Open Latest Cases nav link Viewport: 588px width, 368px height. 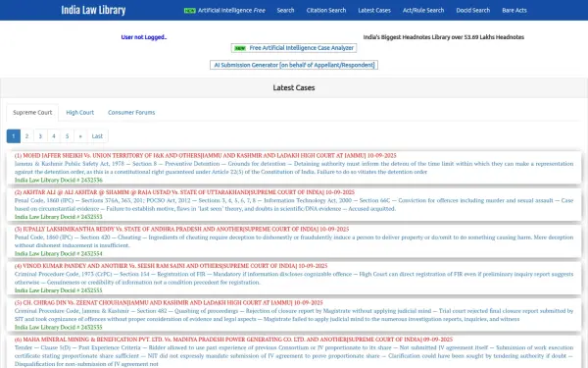(x=374, y=11)
